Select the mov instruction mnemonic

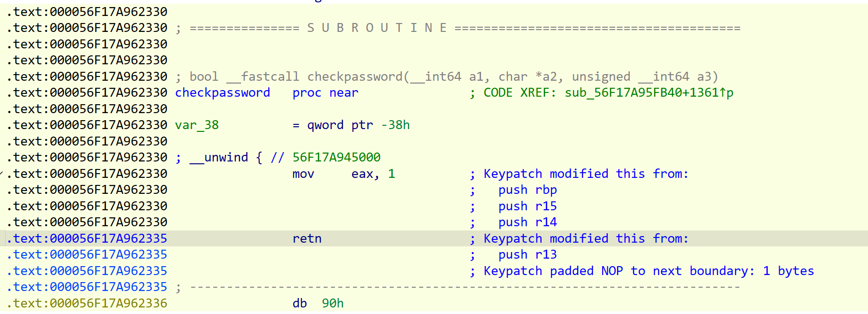click(303, 174)
